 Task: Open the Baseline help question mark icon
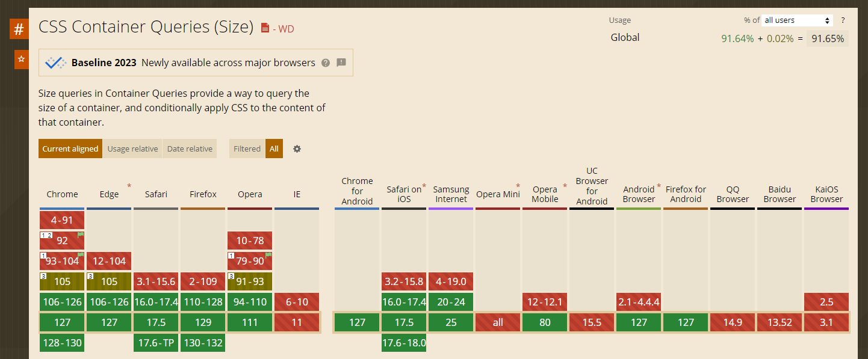(326, 63)
